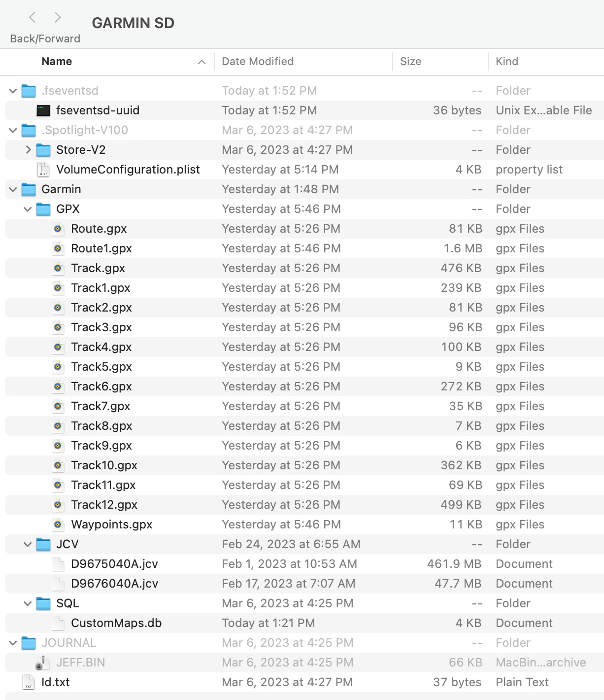The height and width of the screenshot is (700, 604).
Task: Click the 'Feb 17, 2023 at 7:07 AM' date
Action: click(x=289, y=584)
